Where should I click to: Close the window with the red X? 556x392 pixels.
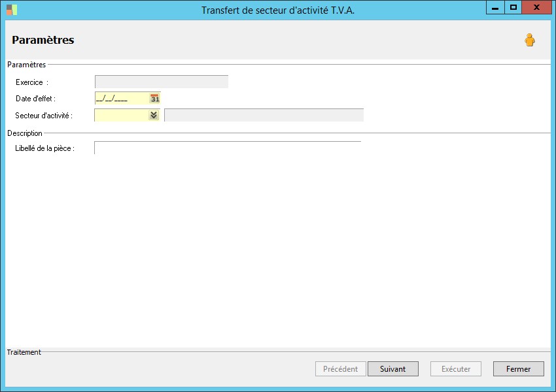pyautogui.click(x=536, y=8)
